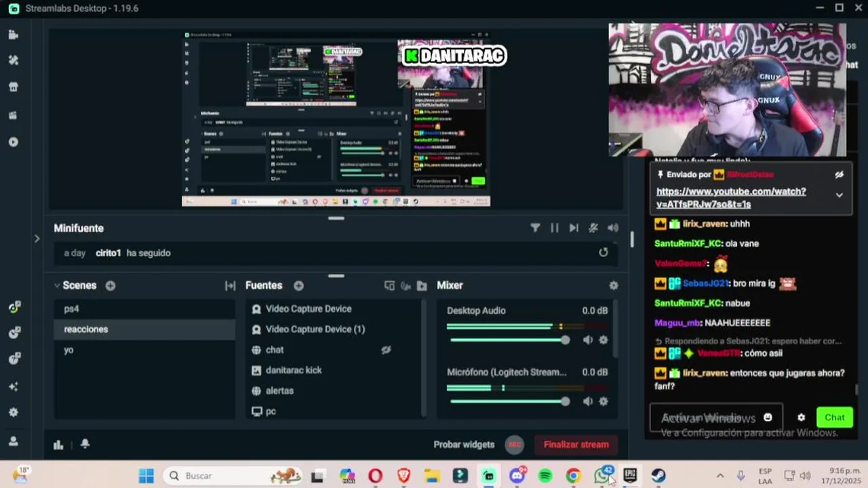
Task: Expand the left side panel arrow
Action: [37, 238]
